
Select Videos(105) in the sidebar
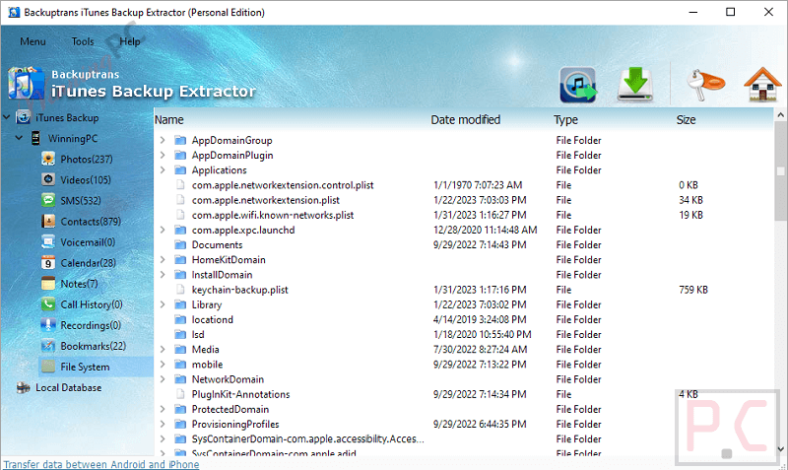click(x=85, y=180)
